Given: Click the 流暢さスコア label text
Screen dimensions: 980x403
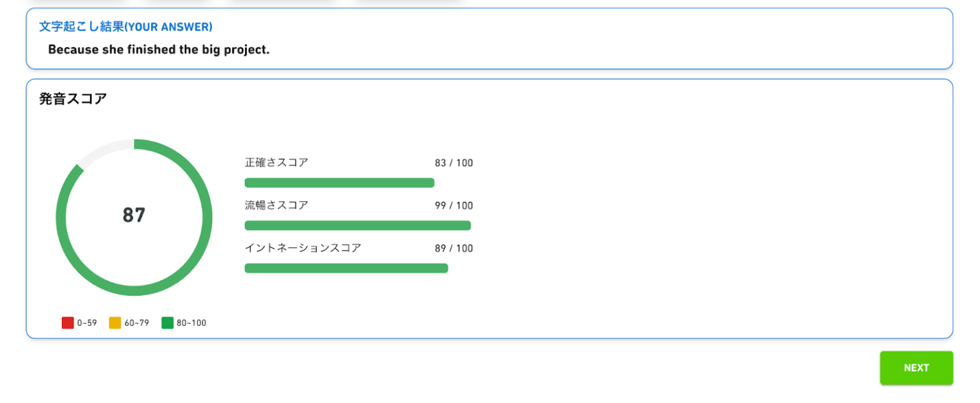Looking at the screenshot, I should click(x=276, y=205).
